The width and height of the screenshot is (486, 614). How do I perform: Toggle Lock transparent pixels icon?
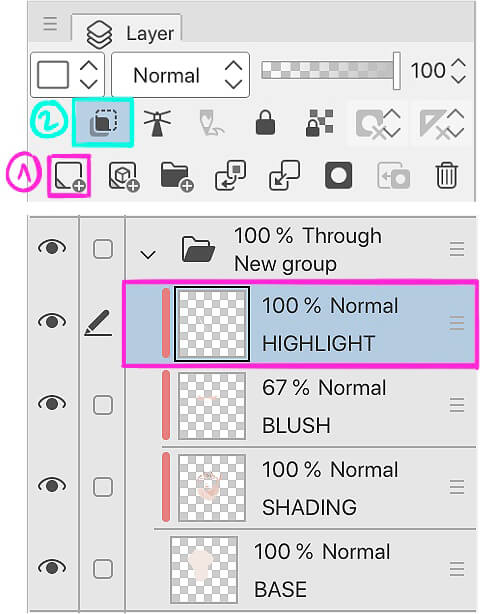(319, 123)
